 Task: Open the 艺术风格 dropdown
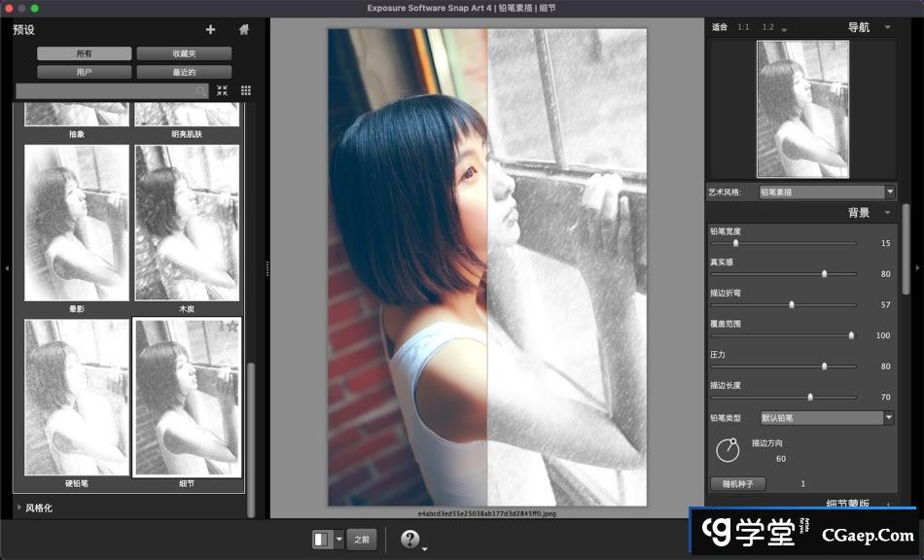pyautogui.click(x=827, y=192)
